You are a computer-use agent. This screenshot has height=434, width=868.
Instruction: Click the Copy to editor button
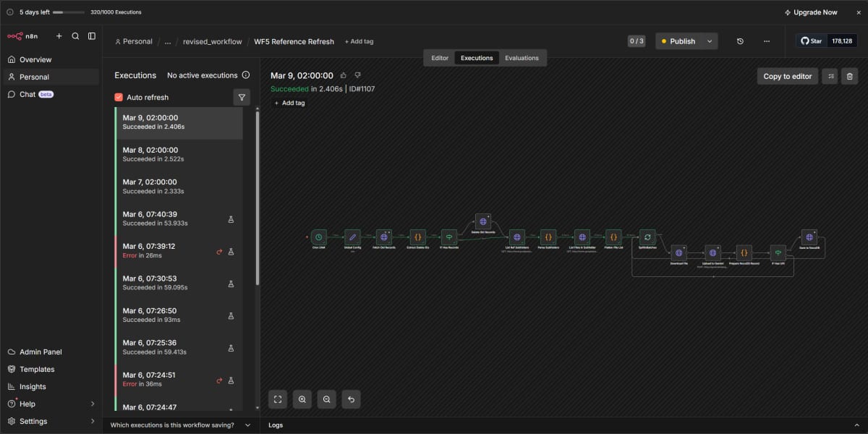coord(787,76)
